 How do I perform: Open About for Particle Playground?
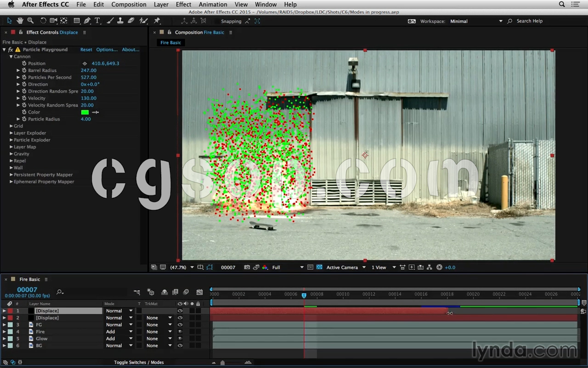(131, 50)
